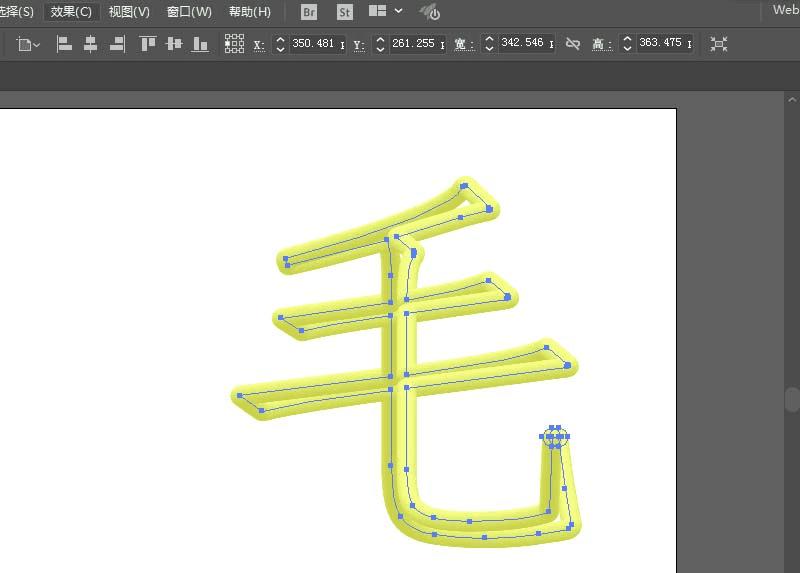800x573 pixels.
Task: Click the X position stepper arrows
Action: [280, 44]
